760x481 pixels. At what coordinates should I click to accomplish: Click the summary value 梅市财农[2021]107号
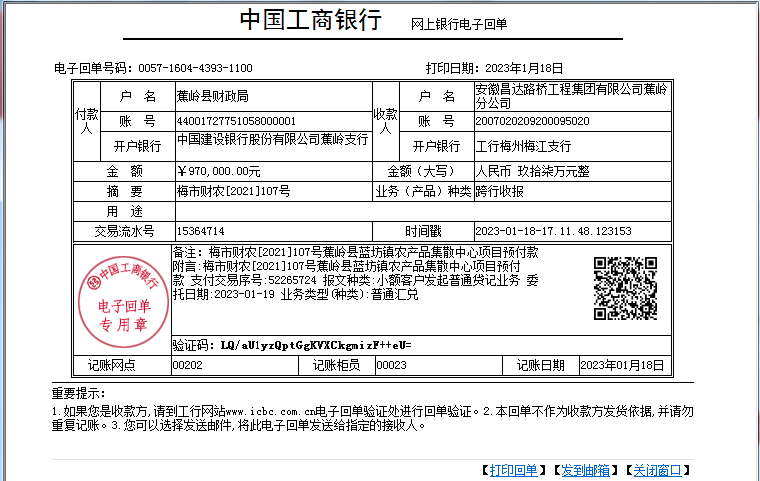pyautogui.click(x=233, y=191)
